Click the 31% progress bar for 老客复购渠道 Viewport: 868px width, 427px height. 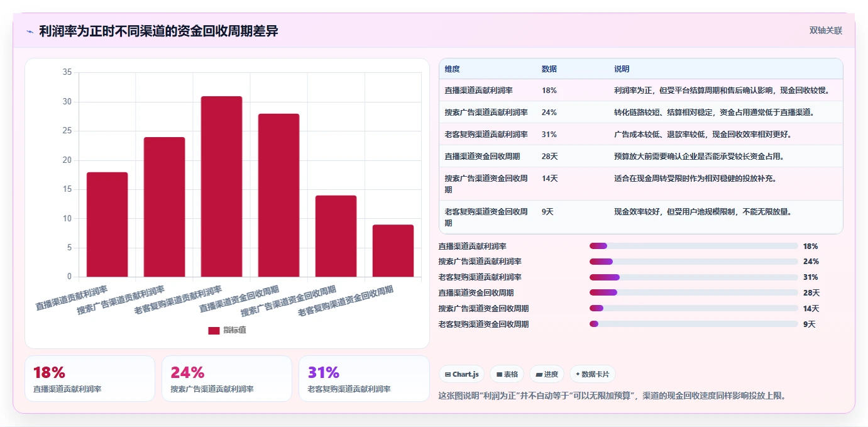coord(694,277)
